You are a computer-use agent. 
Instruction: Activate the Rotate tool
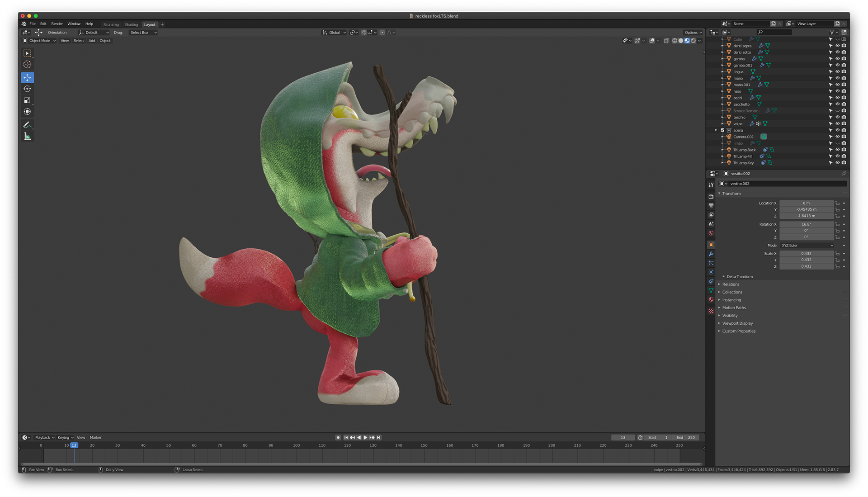coord(27,89)
